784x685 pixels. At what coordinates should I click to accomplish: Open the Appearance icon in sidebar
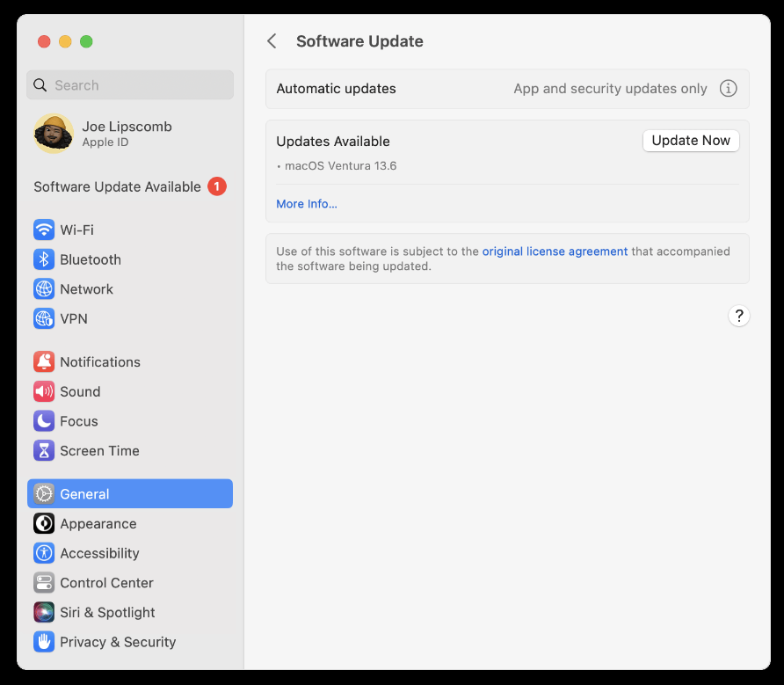click(x=44, y=523)
